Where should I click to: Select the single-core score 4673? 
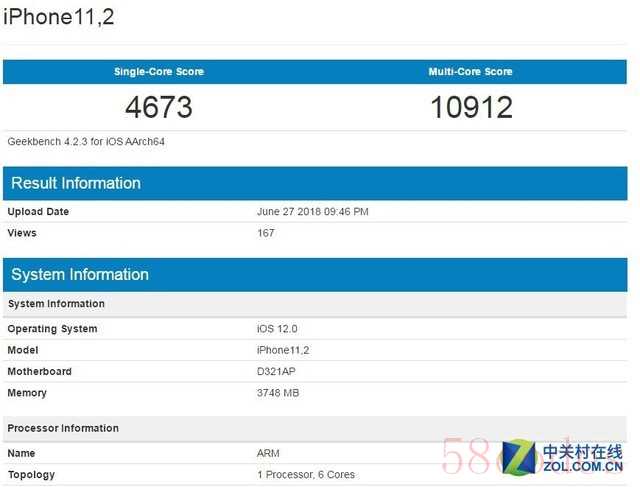click(159, 107)
